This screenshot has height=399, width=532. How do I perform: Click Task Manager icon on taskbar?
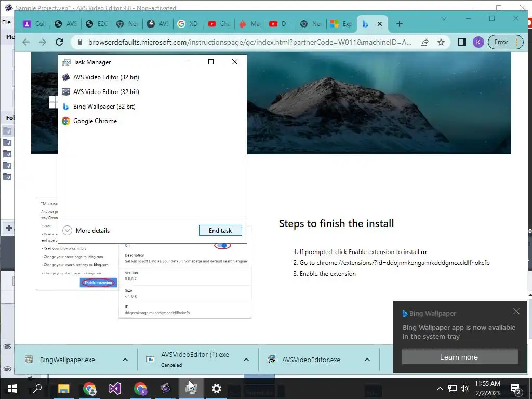click(x=191, y=389)
